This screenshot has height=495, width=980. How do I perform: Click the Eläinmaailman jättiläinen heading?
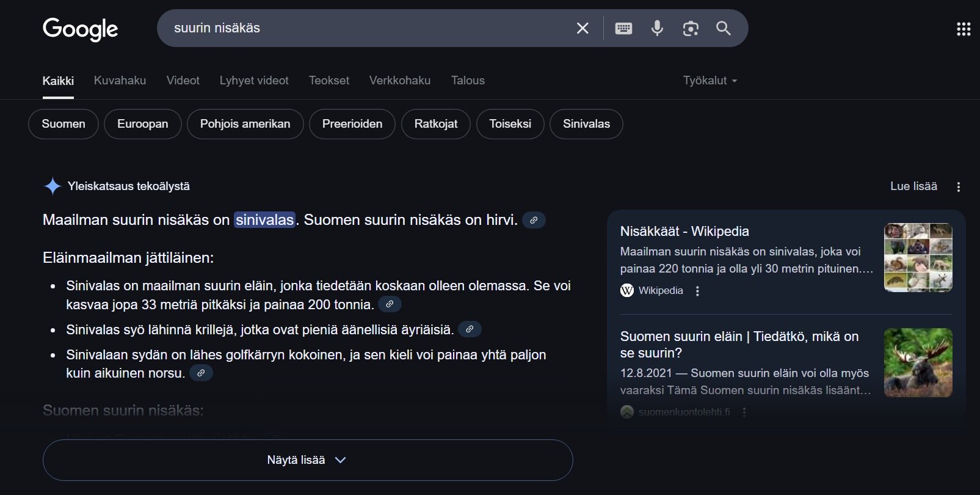coord(128,258)
